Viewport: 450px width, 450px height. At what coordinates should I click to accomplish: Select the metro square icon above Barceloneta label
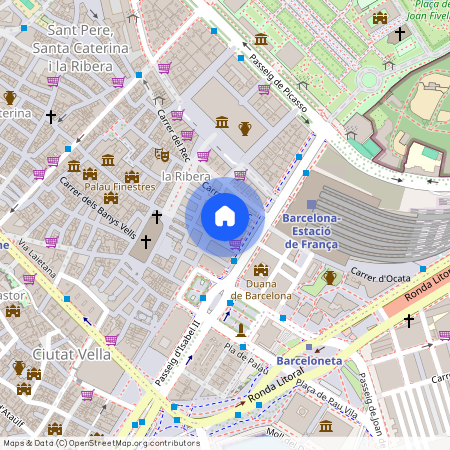(x=309, y=347)
